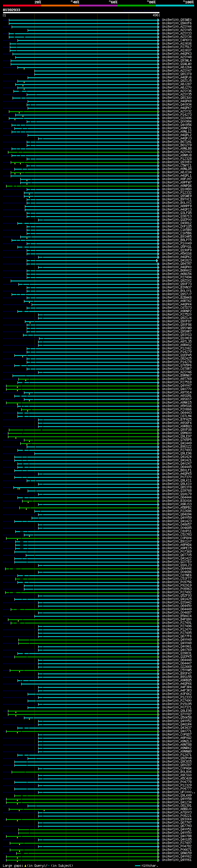Open hit UniRef100_C4P6Y3
The width and height of the screenshot is (197, 868).
coord(177,40)
